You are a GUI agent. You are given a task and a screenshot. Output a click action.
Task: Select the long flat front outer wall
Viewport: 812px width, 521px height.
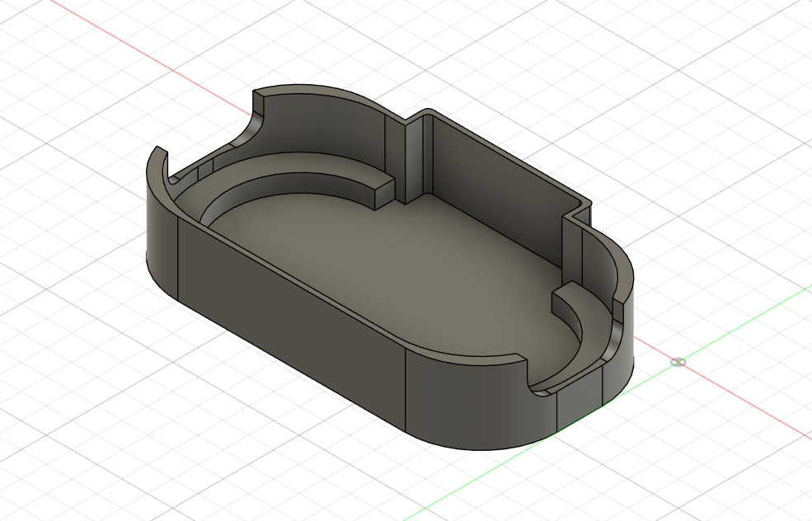(x=291, y=322)
